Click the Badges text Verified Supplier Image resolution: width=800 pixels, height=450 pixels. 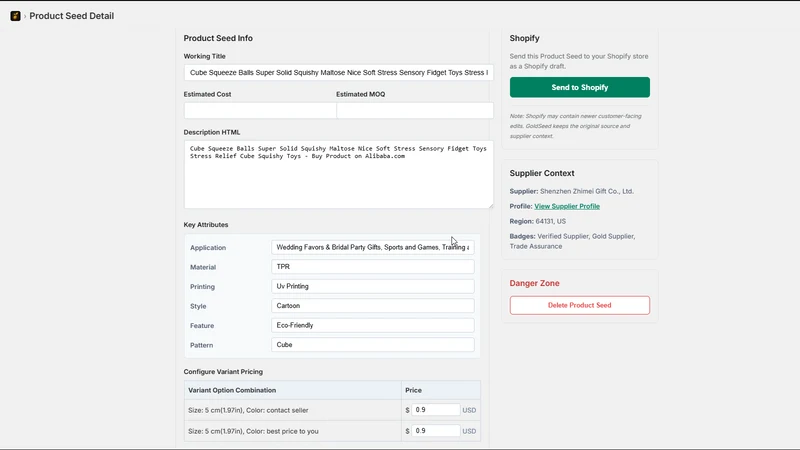click(x=563, y=236)
